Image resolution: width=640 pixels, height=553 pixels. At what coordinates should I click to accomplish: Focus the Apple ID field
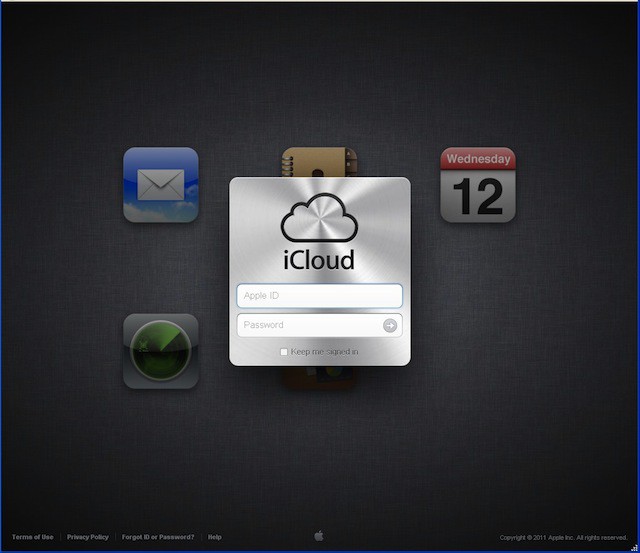coord(320,295)
